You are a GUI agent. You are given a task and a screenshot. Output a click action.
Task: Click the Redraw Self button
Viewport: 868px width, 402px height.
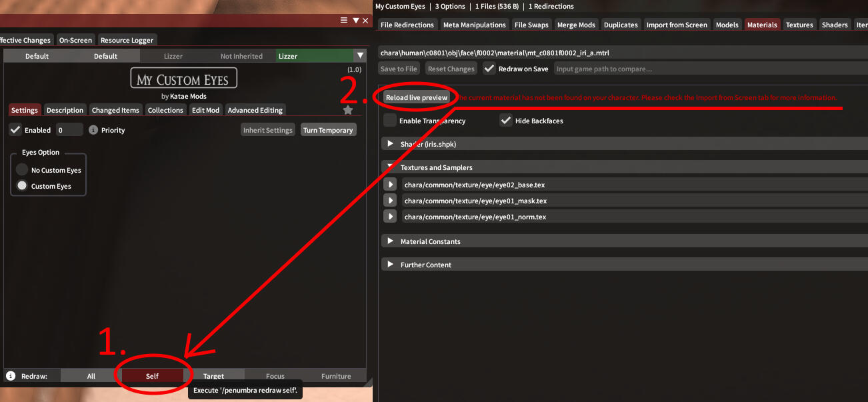(152, 376)
